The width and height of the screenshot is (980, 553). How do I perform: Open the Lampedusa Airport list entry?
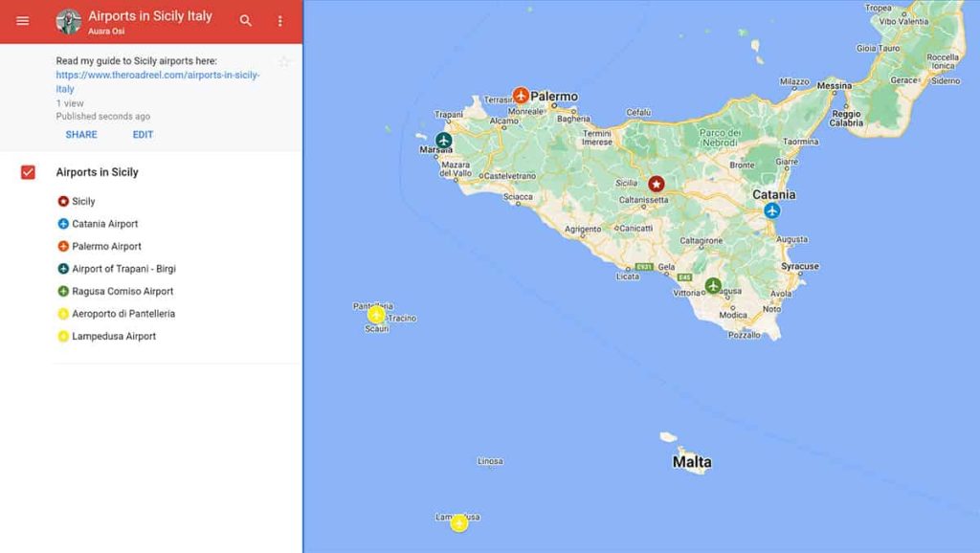(x=114, y=336)
